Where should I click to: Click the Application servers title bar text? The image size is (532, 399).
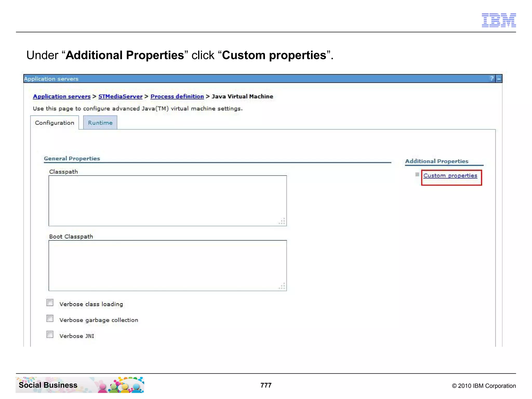click(x=51, y=79)
